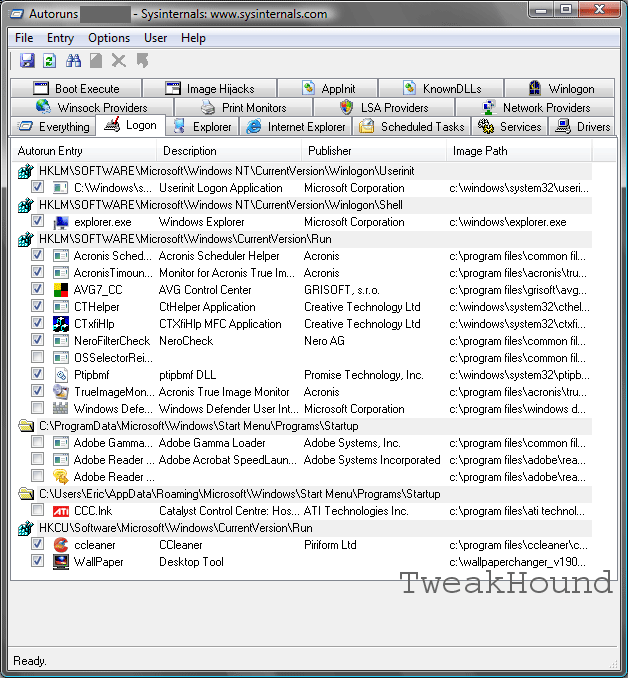Open the Image Hijacks tab

coord(210,89)
